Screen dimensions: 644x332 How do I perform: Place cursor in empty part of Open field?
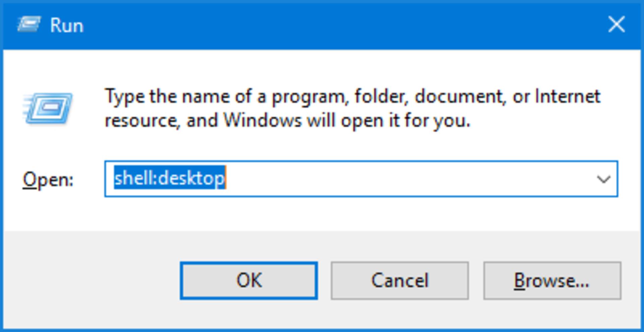tap(402, 179)
